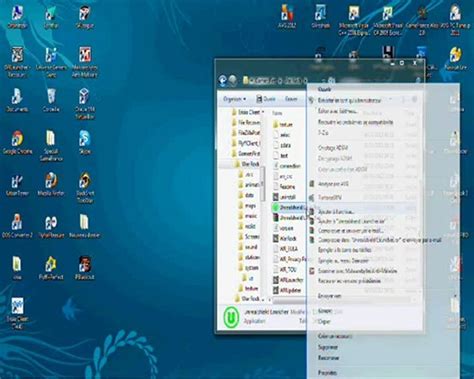474x379 pixels.
Task: Go forward in the Explorer window
Action: (233, 80)
